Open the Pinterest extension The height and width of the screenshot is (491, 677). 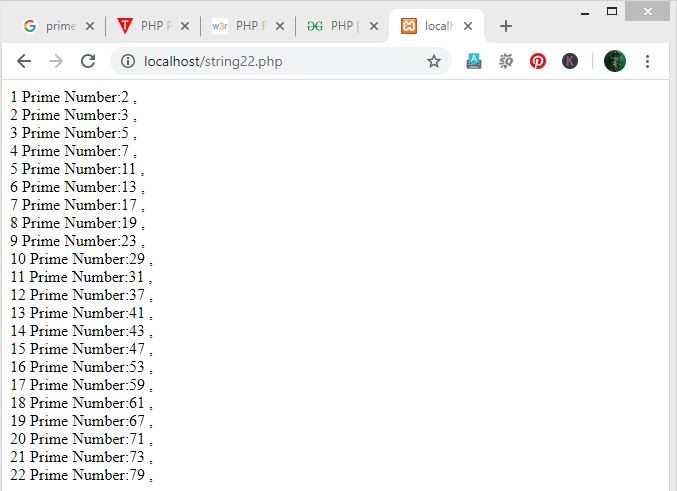click(538, 61)
